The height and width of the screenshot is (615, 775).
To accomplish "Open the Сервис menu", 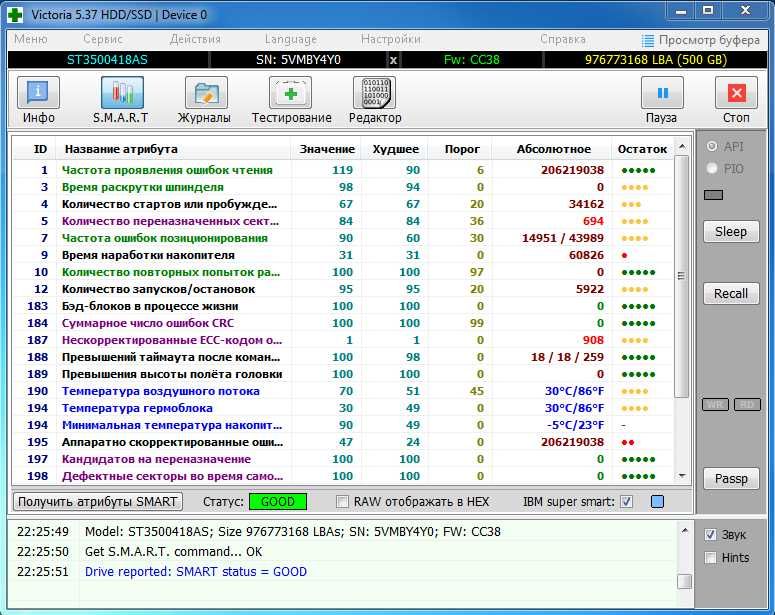I will tap(103, 40).
